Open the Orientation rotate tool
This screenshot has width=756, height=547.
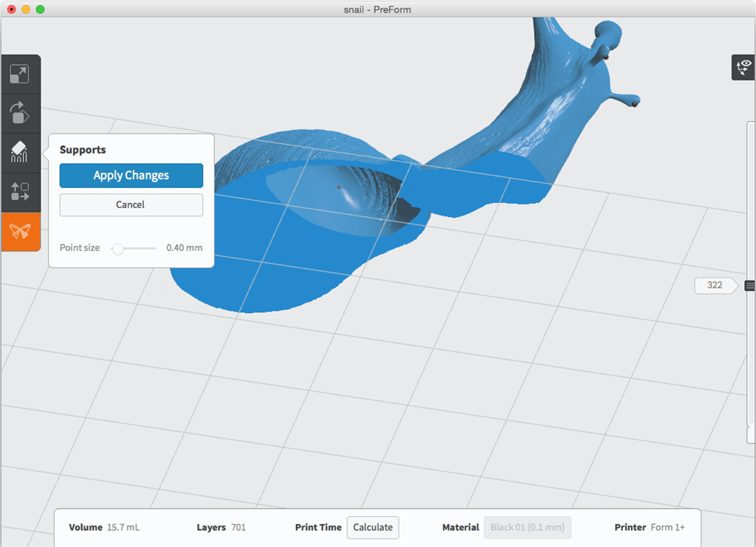pyautogui.click(x=19, y=113)
